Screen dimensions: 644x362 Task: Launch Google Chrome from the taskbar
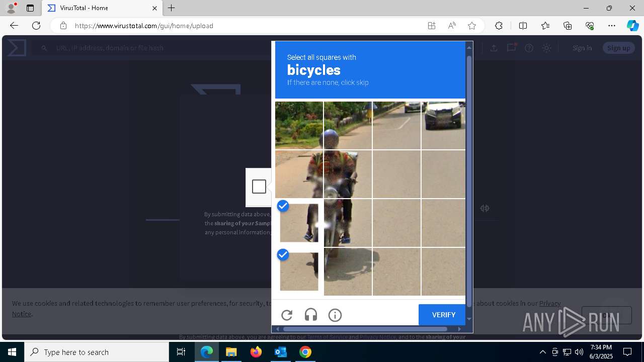(x=305, y=352)
